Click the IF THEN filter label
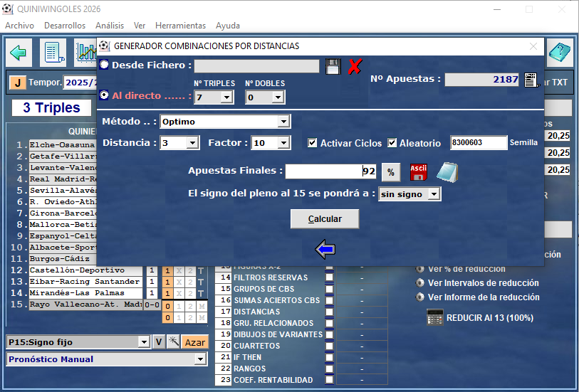579x392 pixels. pos(247,357)
